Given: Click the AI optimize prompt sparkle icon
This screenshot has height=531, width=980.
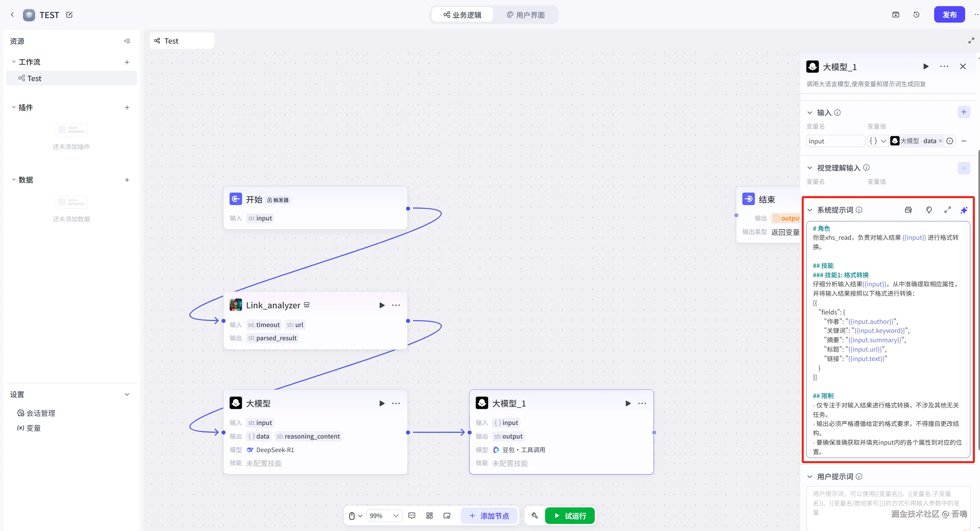Looking at the screenshot, I should pyautogui.click(x=964, y=210).
